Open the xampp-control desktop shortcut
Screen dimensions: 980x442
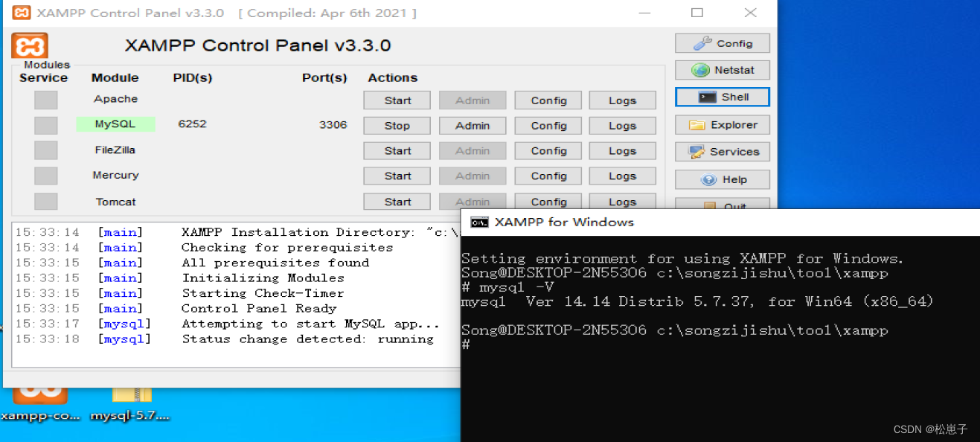tap(40, 402)
